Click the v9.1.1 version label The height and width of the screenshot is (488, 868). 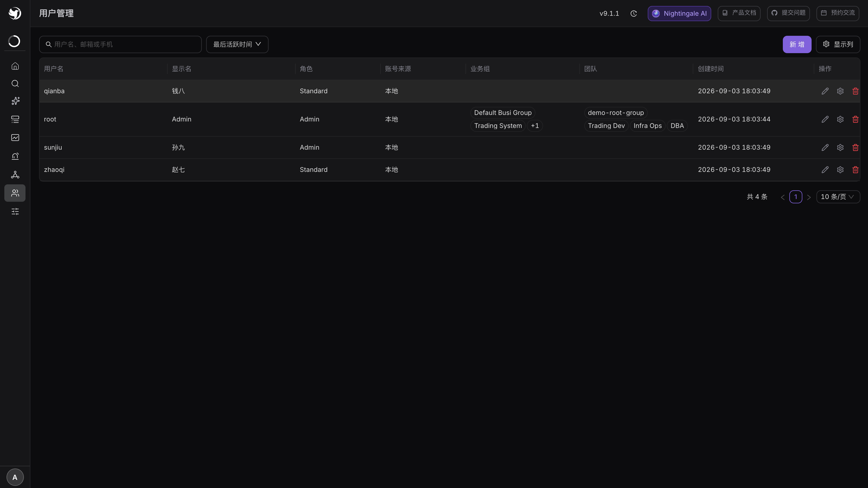tap(609, 14)
